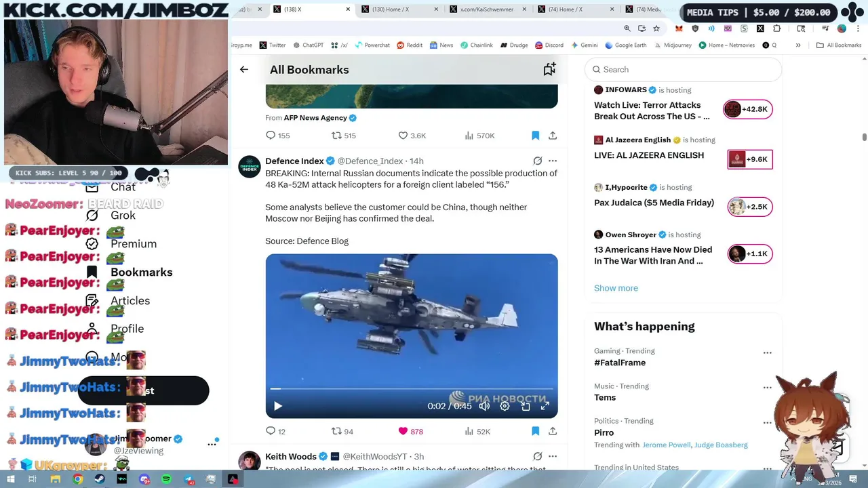The image size is (868, 488).
Task: Show more overflowed bookmarks bar items
Action: pos(798,45)
